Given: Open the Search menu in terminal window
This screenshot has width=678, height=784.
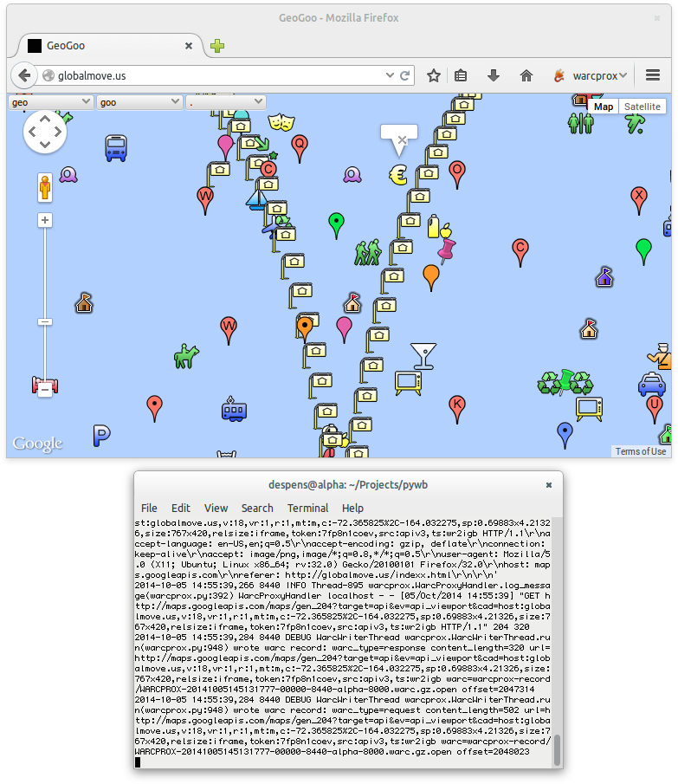Looking at the screenshot, I should (x=257, y=508).
